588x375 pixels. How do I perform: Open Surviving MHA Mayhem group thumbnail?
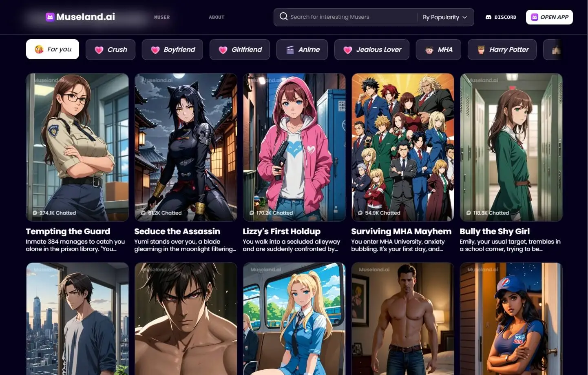tap(403, 147)
